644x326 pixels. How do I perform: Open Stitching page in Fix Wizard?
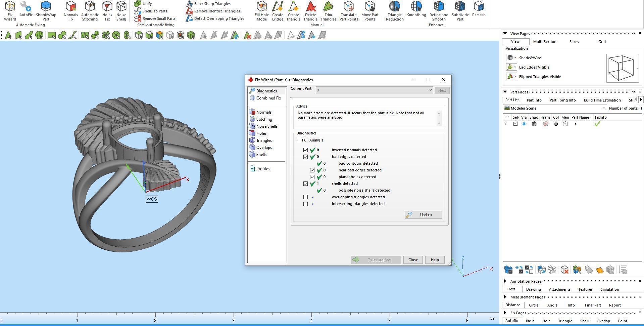pos(261,119)
